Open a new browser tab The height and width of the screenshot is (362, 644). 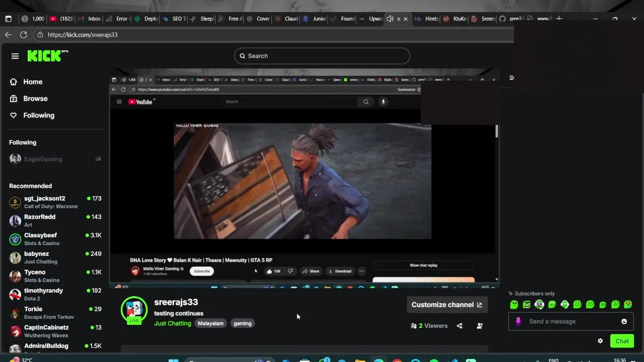(559, 19)
